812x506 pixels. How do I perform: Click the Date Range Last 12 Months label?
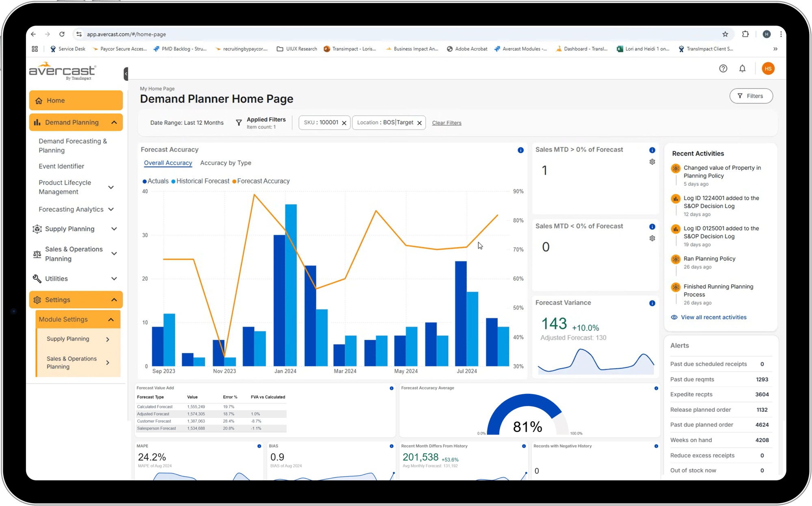pos(187,123)
